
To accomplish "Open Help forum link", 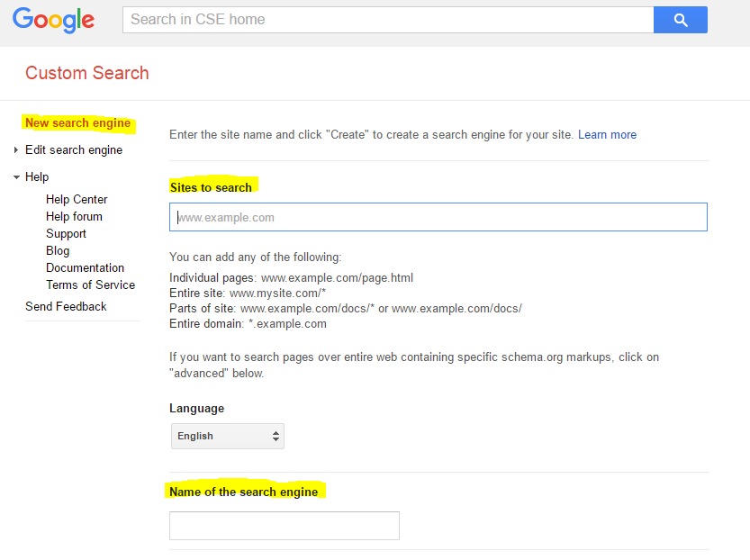I will (74, 217).
